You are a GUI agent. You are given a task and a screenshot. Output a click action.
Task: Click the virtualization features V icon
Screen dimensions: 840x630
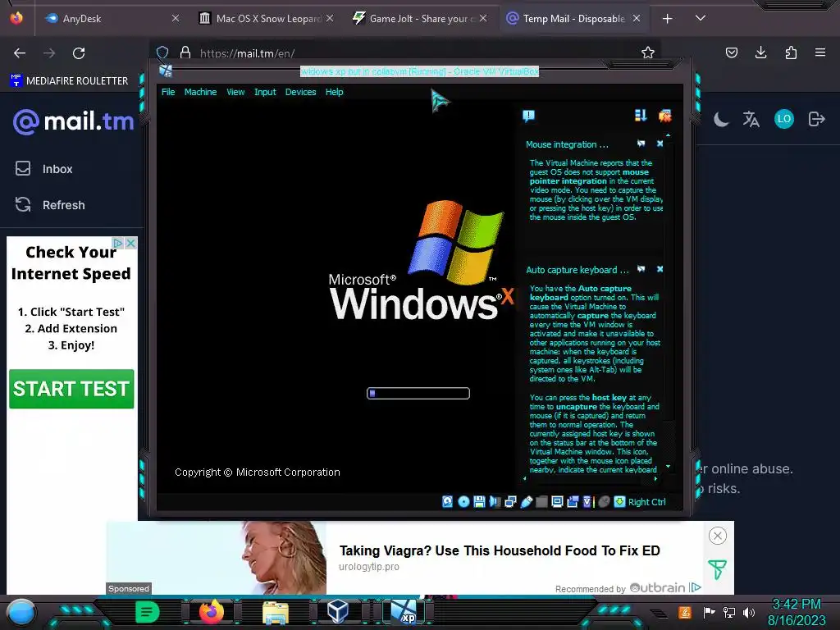587,501
